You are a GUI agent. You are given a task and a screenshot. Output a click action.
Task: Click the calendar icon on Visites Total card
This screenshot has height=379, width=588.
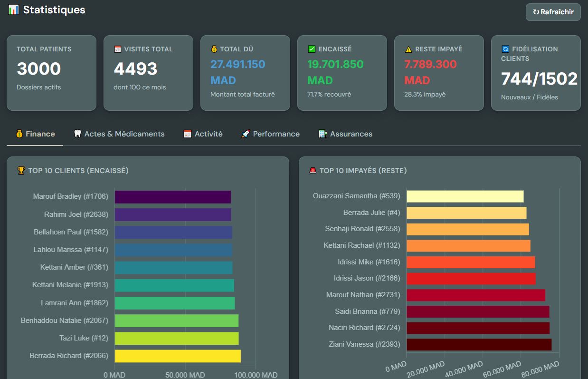point(118,49)
